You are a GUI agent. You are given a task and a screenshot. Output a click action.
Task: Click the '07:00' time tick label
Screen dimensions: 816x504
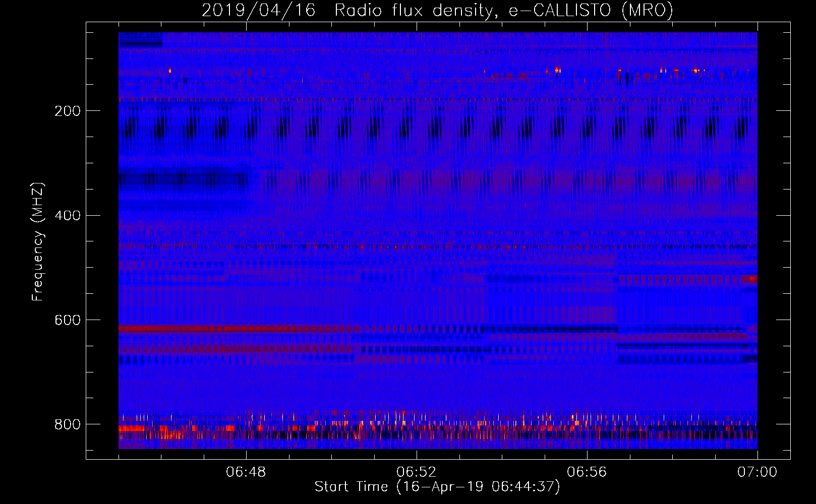tap(757, 472)
